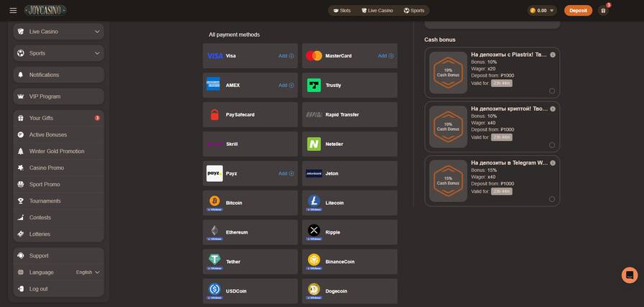Click the Bitcoin coin icon
Viewport: 644px width, 307px height.
[x=214, y=201]
